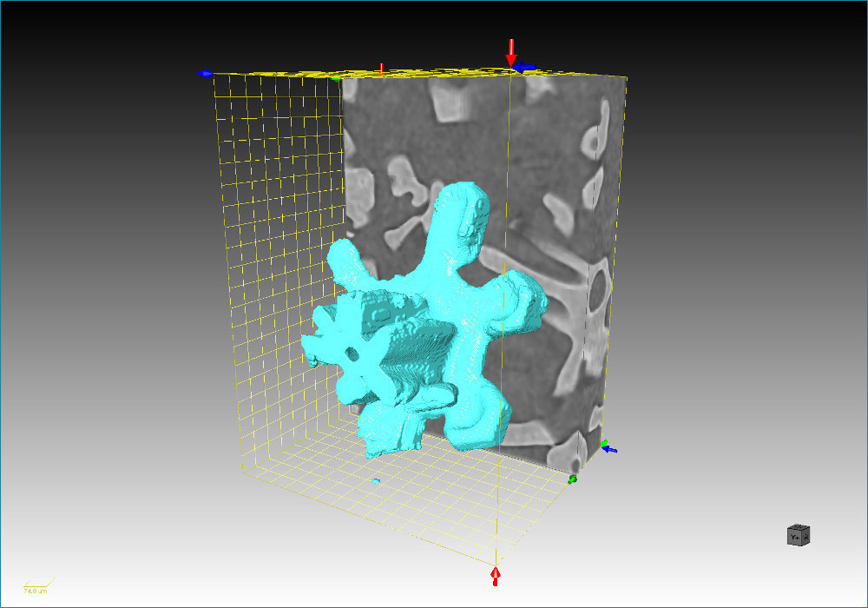
Task: Select the green arrow at the slice's lower-right corner
Action: [603, 444]
